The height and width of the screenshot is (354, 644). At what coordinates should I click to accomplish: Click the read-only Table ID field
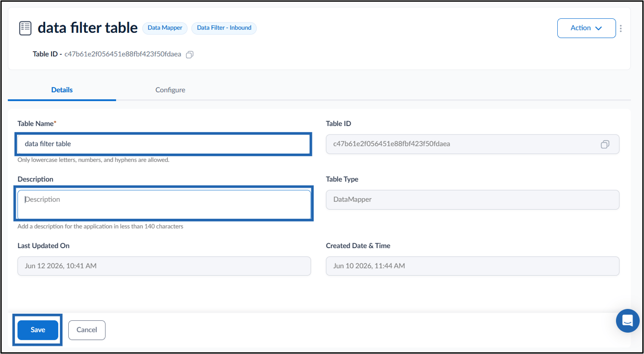tap(472, 144)
